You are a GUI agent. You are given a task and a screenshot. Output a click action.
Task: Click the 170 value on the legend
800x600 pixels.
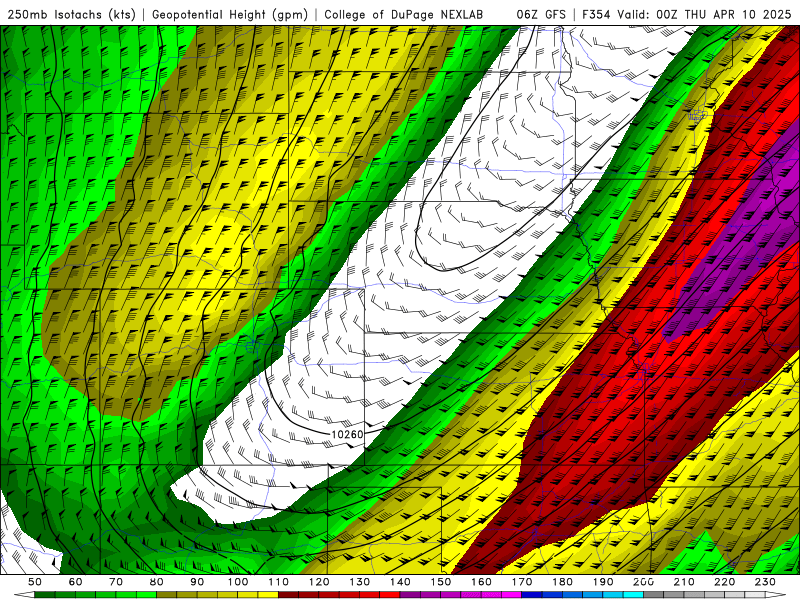[x=522, y=582]
